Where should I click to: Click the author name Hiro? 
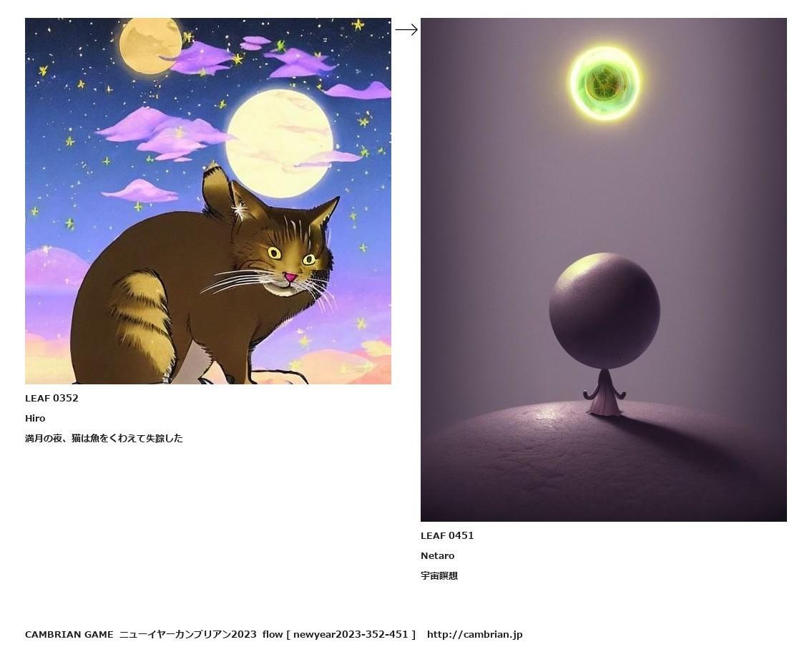[35, 419]
